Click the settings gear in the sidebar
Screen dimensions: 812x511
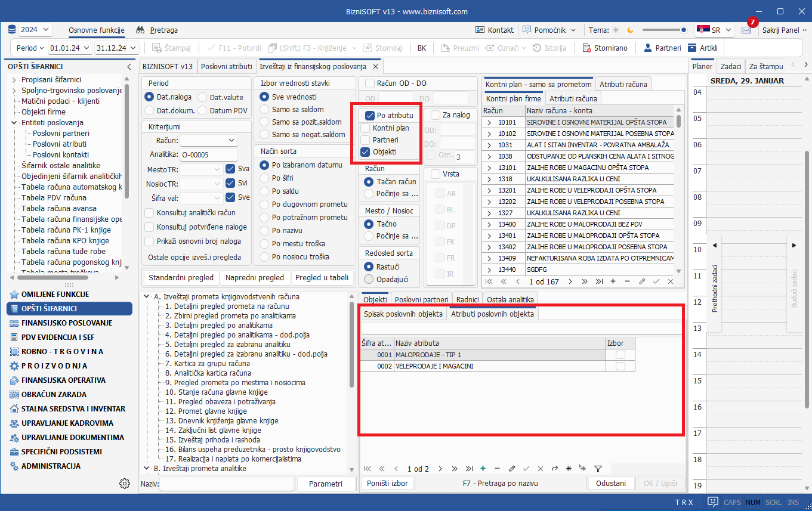pyautogui.click(x=124, y=484)
